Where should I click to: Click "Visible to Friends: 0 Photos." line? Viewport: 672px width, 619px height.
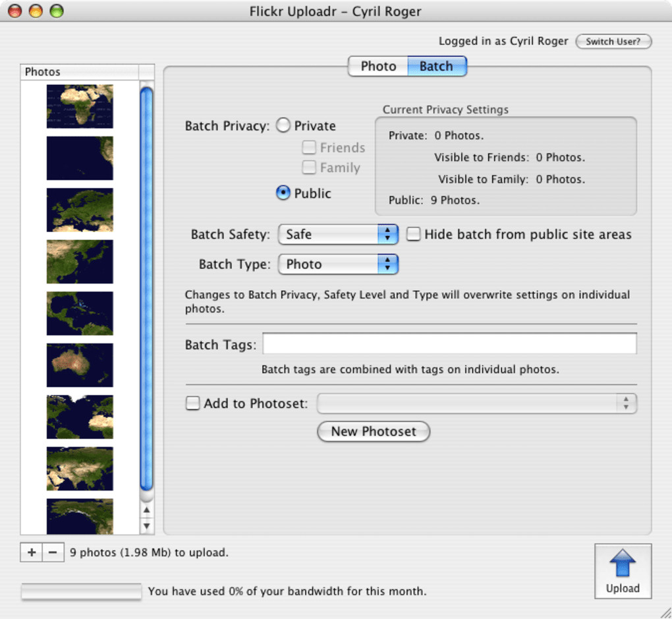pos(509,158)
